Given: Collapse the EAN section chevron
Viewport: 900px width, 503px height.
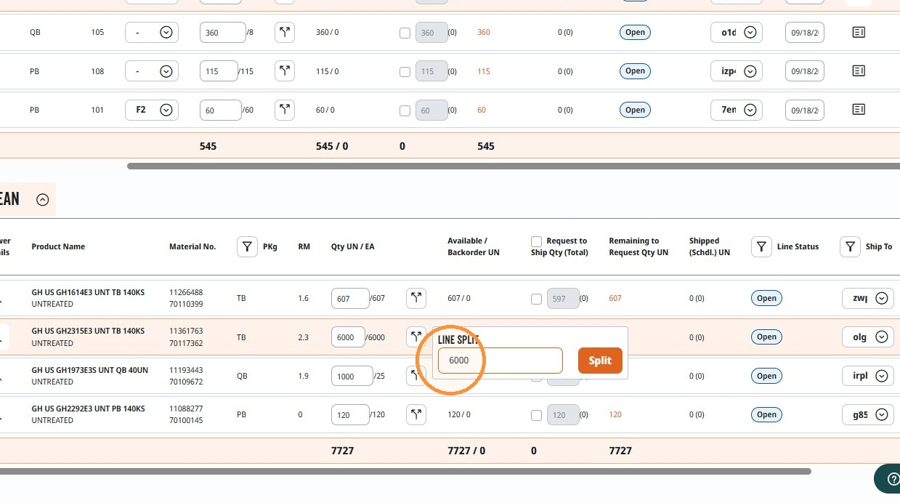Looking at the screenshot, I should 42,200.
